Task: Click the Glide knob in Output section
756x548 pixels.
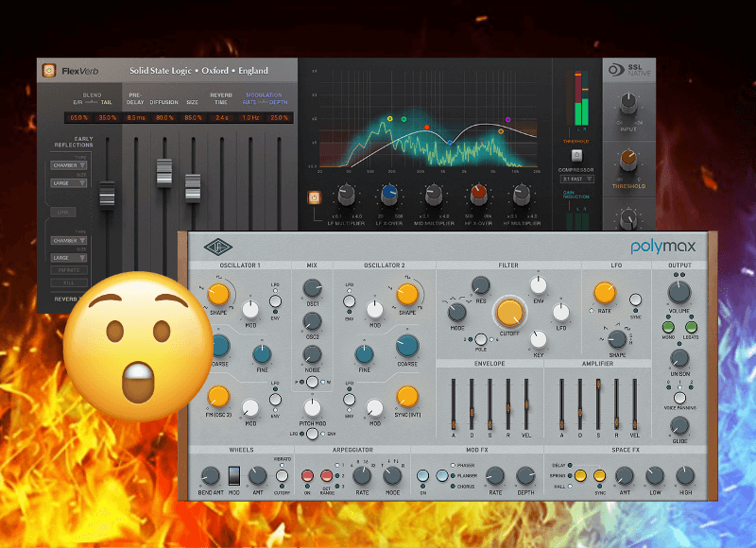Action: point(679,426)
